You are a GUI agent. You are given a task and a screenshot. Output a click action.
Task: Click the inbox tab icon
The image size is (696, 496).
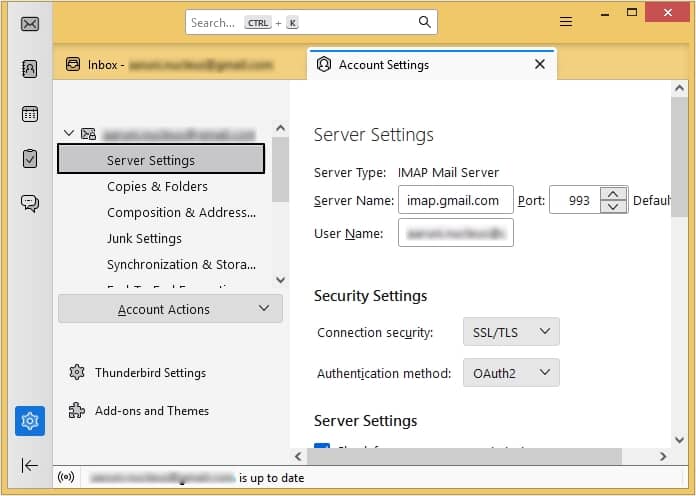[x=73, y=64]
